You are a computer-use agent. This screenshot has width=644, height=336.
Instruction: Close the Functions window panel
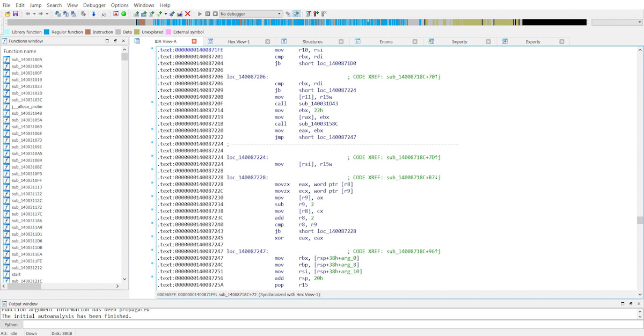pyautogui.click(x=123, y=41)
